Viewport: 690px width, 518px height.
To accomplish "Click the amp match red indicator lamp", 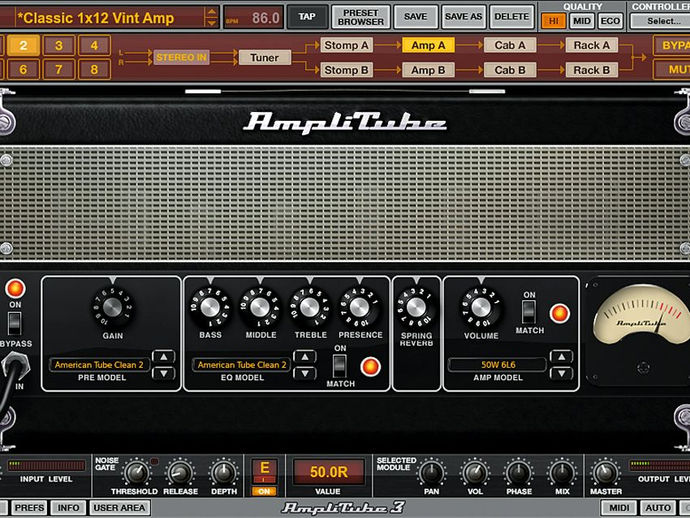I will 559,313.
